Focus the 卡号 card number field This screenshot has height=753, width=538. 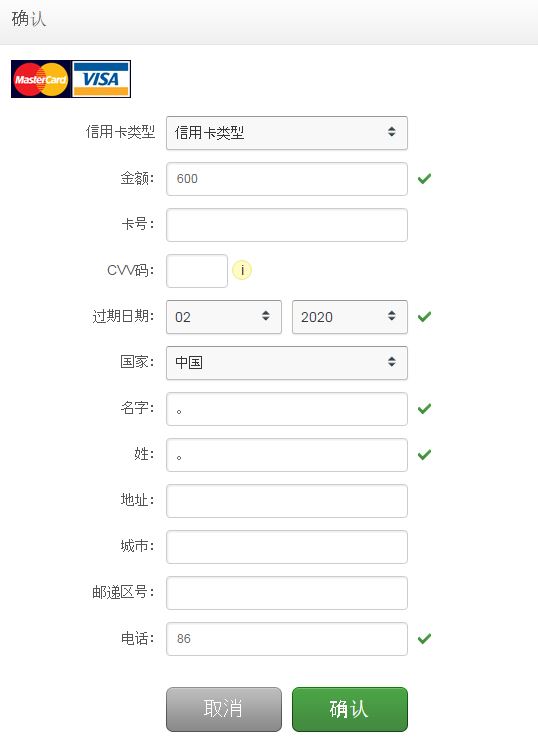[287, 225]
